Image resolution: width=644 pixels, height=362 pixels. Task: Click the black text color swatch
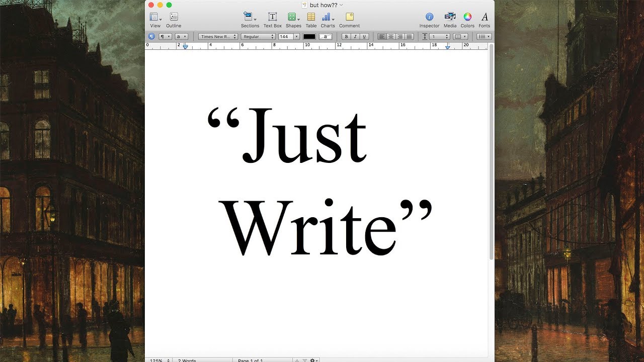(x=309, y=37)
